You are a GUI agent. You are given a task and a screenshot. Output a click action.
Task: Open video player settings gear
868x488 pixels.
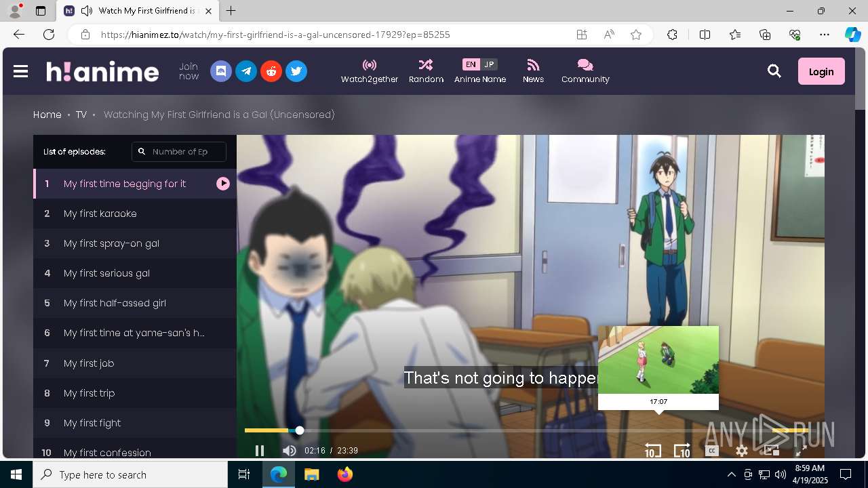coord(742,451)
